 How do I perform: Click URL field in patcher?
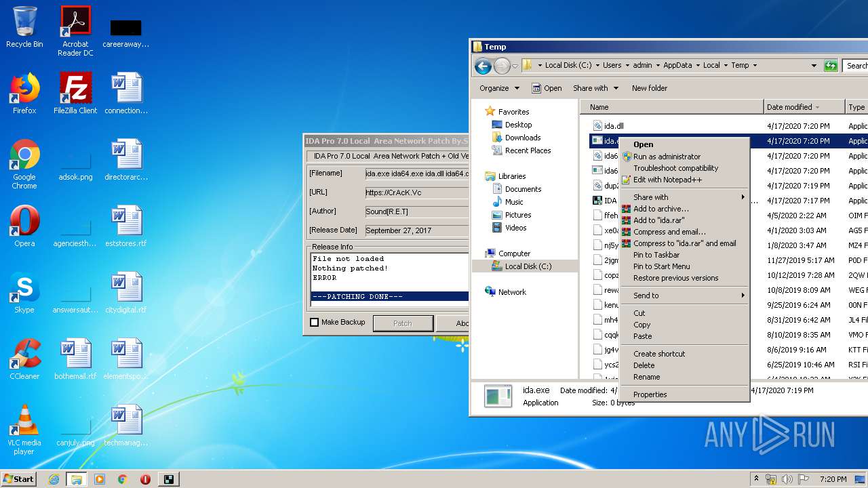tap(416, 192)
